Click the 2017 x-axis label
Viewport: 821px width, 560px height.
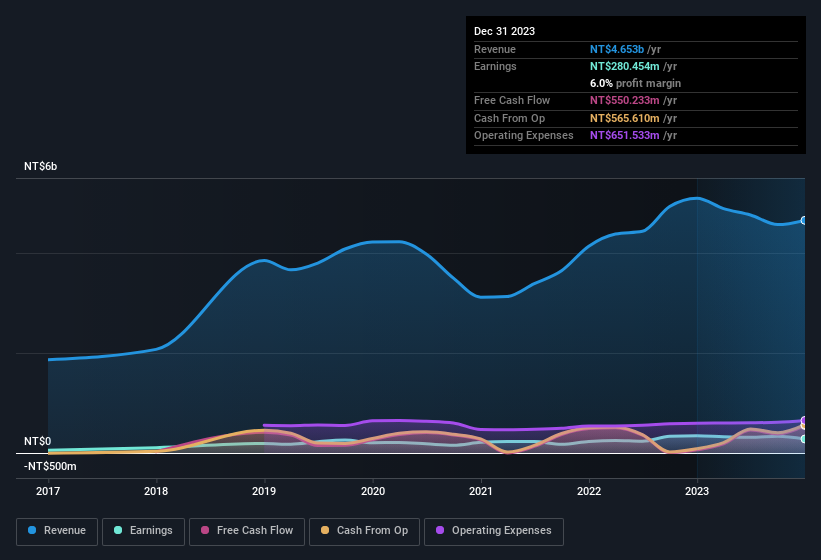(48, 491)
